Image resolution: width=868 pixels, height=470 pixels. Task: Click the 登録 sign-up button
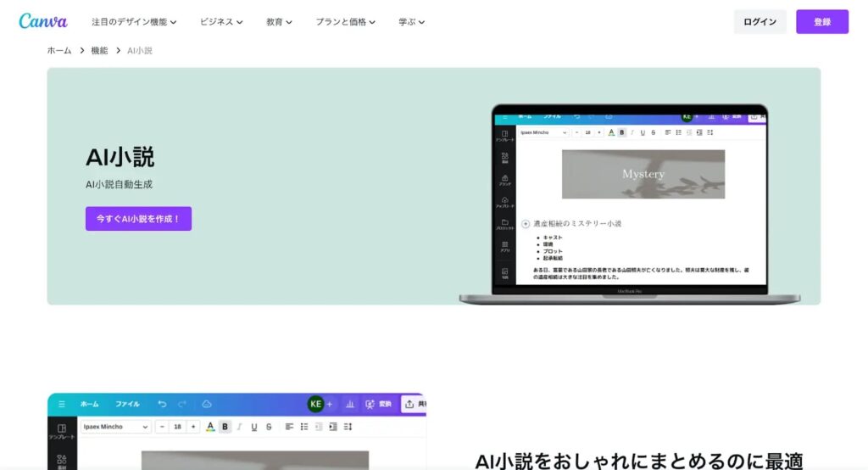tap(822, 21)
